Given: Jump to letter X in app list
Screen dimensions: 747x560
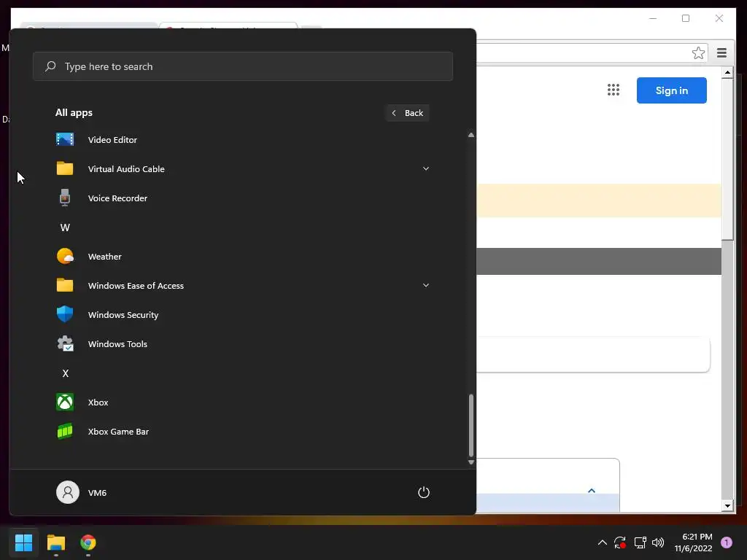Looking at the screenshot, I should point(66,373).
